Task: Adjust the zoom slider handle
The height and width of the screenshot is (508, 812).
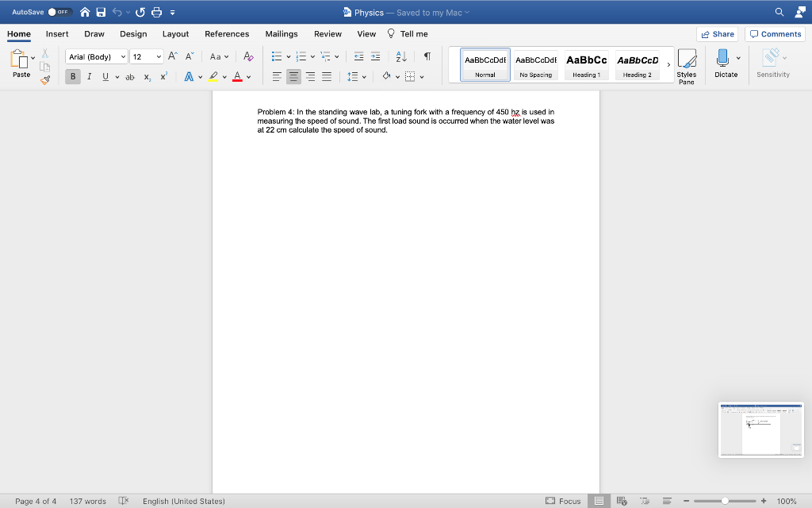Action: click(x=725, y=501)
